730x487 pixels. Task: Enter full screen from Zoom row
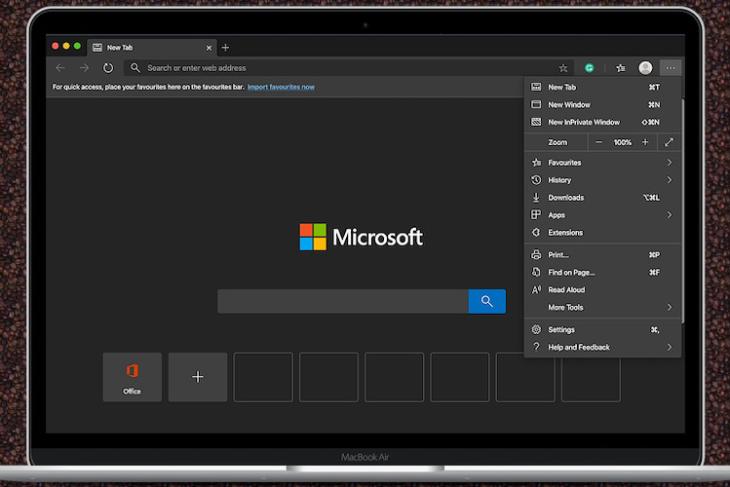(669, 142)
